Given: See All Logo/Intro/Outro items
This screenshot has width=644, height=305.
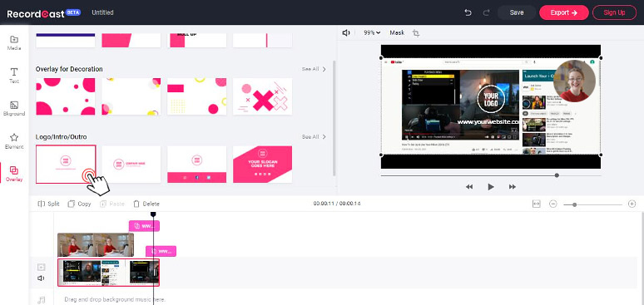Looking at the screenshot, I should point(314,136).
